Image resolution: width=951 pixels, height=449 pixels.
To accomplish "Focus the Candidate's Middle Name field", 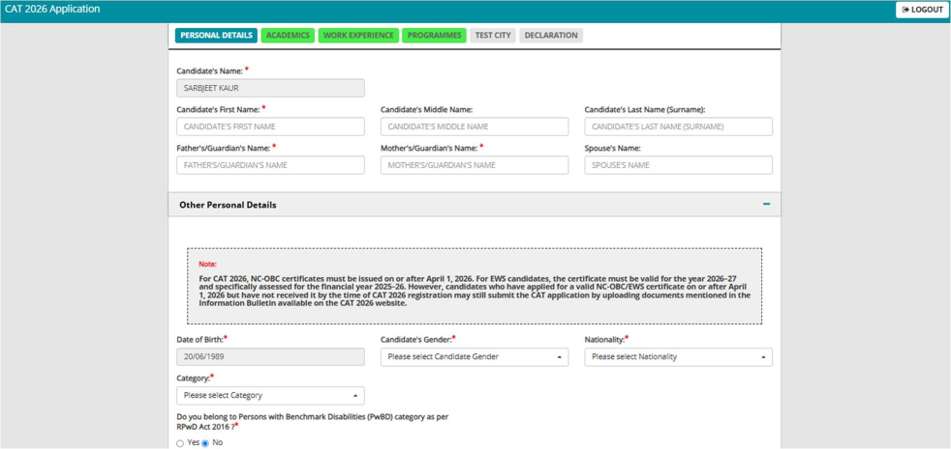I will pyautogui.click(x=474, y=127).
